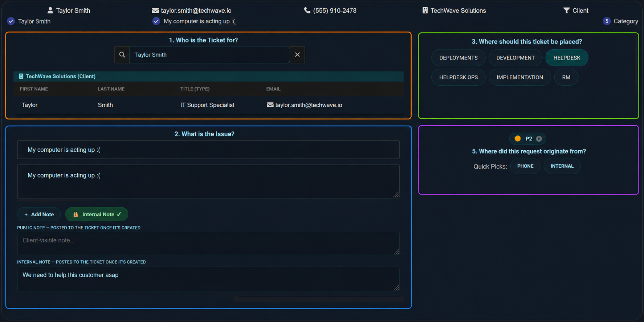Click the TITLE (TYPE) column header
The width and height of the screenshot is (644, 322).
click(195, 89)
